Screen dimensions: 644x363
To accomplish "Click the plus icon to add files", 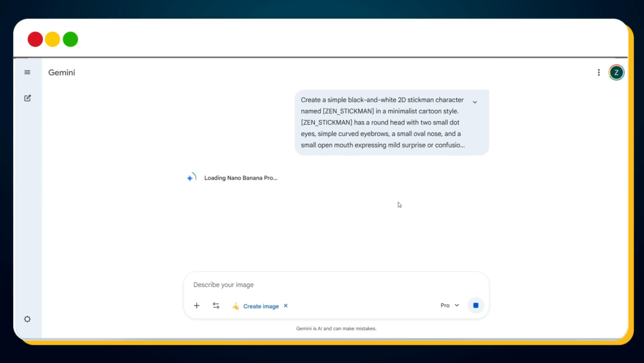I will pos(197,306).
